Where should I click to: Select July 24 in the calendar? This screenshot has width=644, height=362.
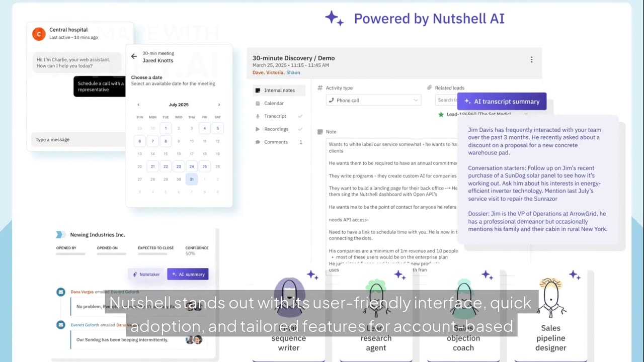tap(191, 166)
